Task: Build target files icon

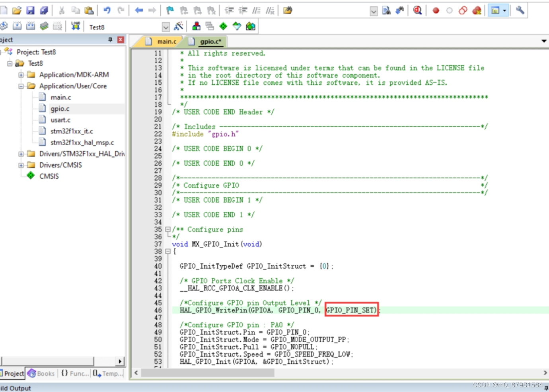Action: coord(17,26)
